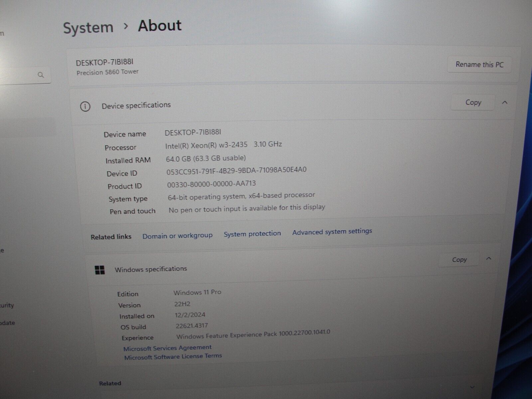
Task: Select version value 22H2
Action: click(182, 304)
